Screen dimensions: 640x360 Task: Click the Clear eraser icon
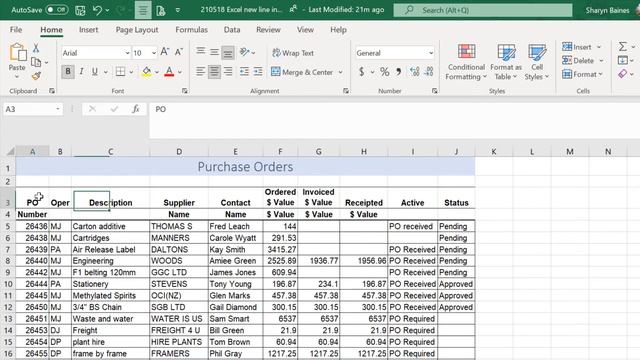click(x=622, y=74)
